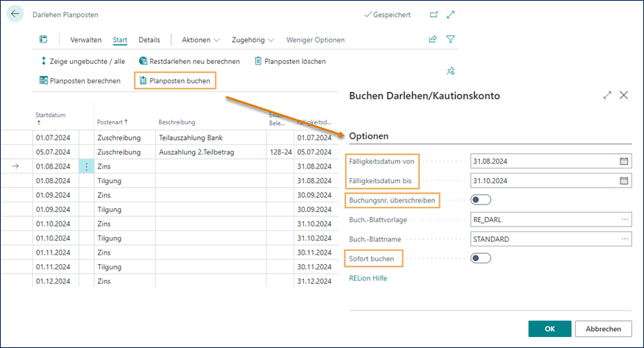The width and height of the screenshot is (644, 348).
Task: Click the share icon
Action: 433,40
